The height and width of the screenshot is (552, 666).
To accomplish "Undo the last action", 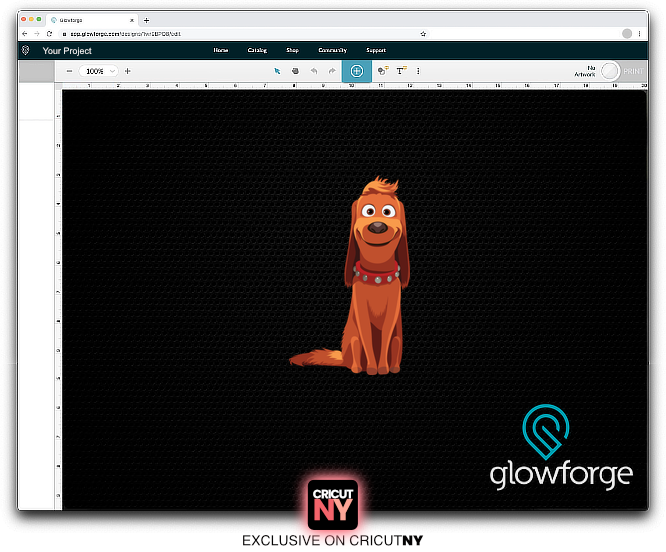I will pos(314,71).
